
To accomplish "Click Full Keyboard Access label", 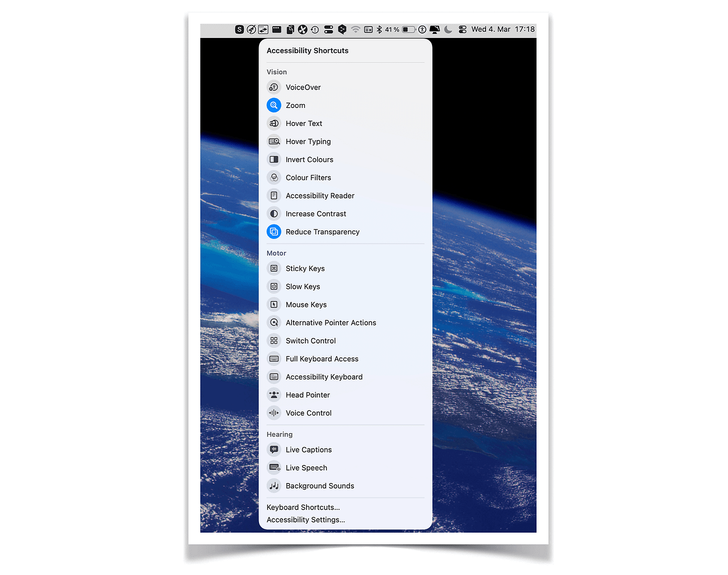I will [x=322, y=359].
